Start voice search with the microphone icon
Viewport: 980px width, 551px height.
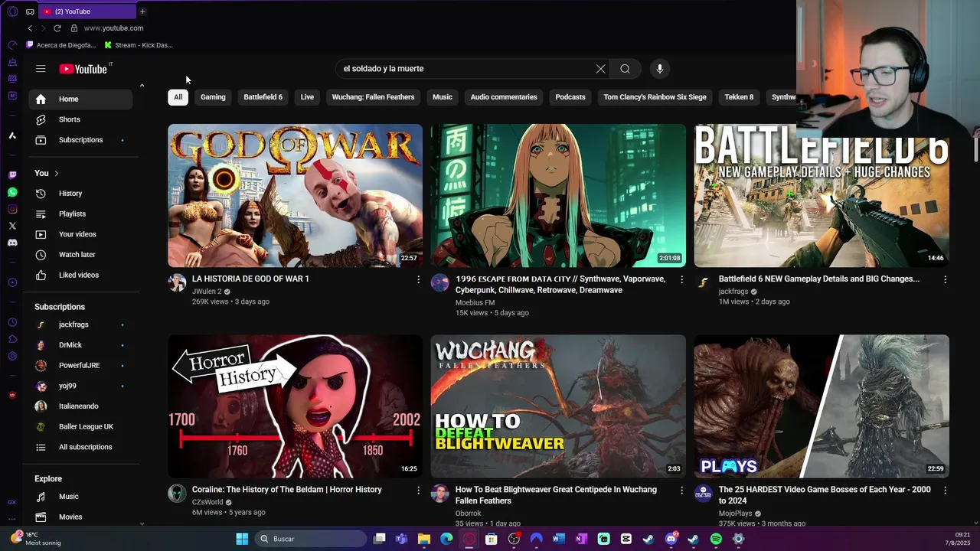click(x=659, y=69)
